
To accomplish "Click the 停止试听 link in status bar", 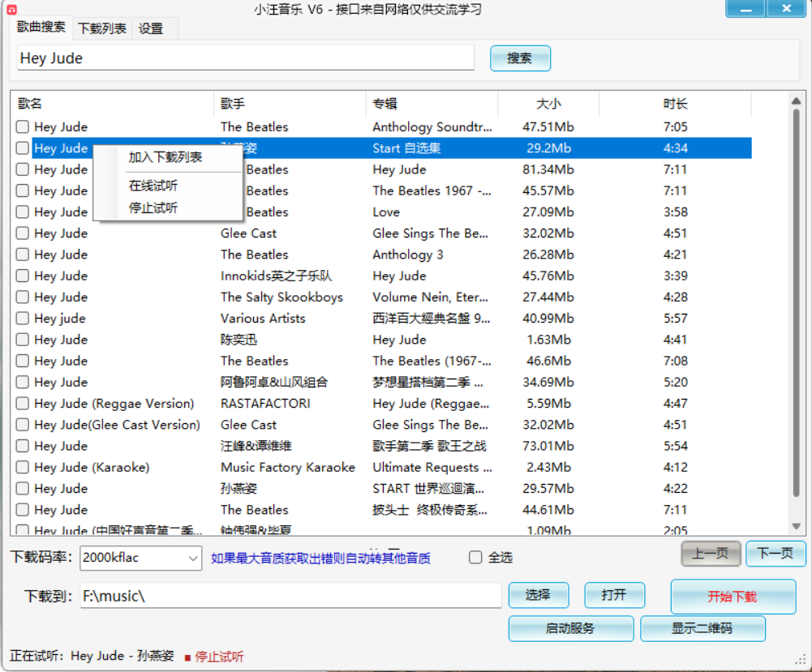I will tap(219, 657).
